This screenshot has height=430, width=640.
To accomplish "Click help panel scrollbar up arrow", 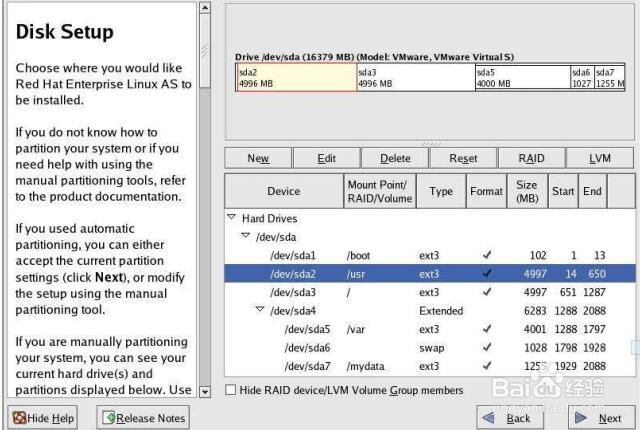I will point(205,8).
